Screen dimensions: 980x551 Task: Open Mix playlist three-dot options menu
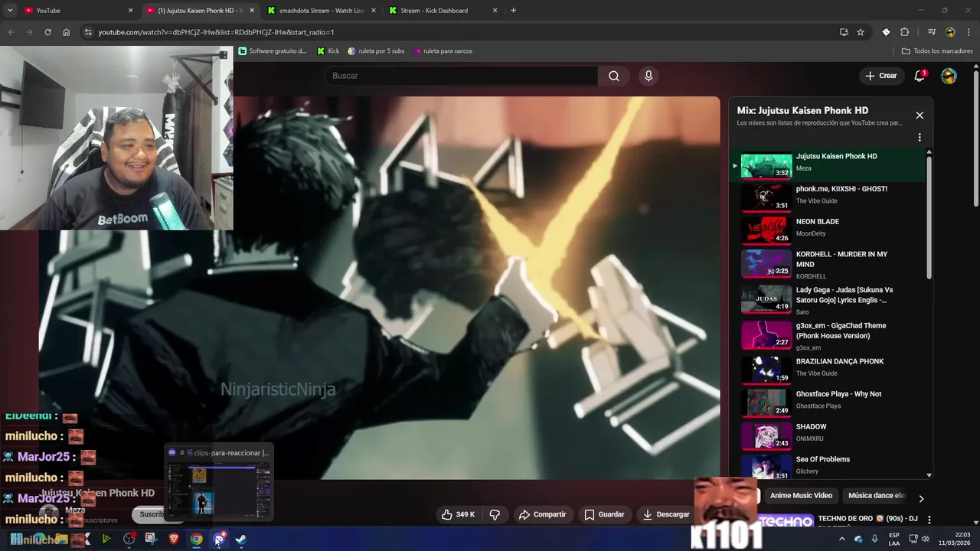click(920, 138)
